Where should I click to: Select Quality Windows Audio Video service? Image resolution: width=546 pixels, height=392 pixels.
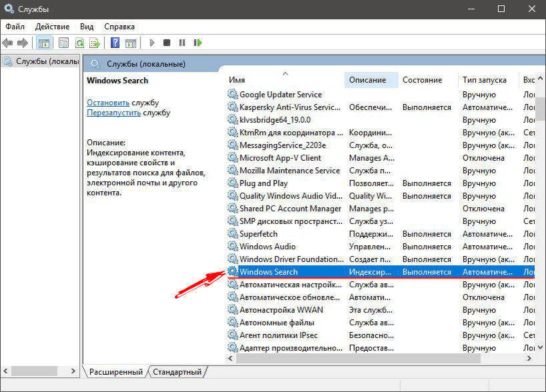(x=381, y=195)
